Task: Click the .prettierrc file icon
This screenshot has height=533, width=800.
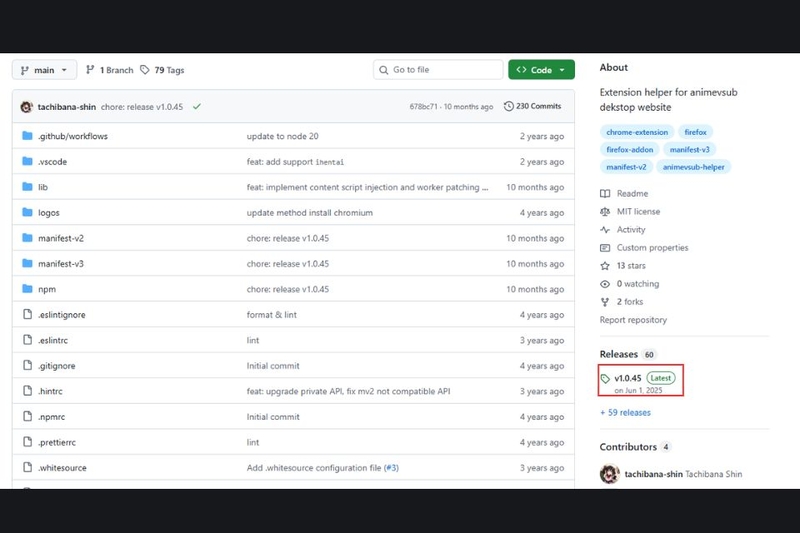Action: click(28, 442)
